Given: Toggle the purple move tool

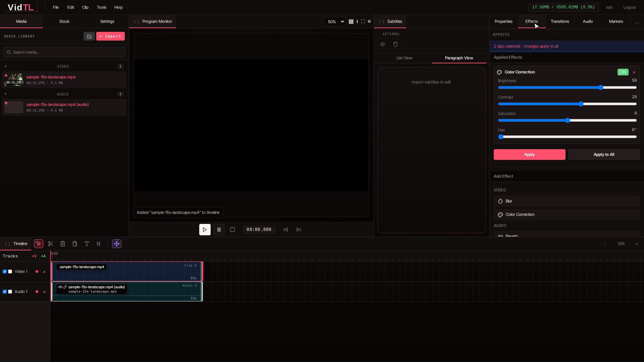Looking at the screenshot, I should (x=117, y=244).
